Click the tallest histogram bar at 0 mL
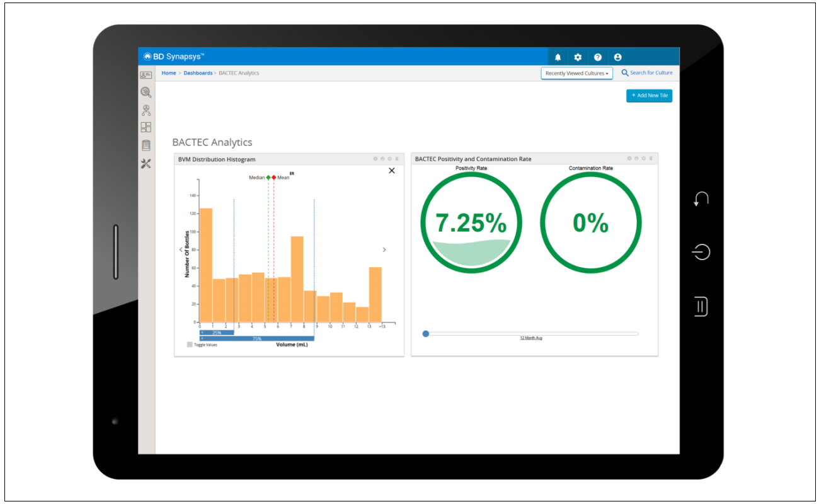819x504 pixels. click(x=206, y=265)
